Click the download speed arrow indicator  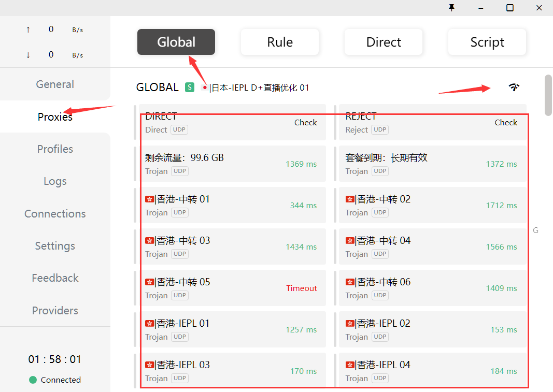pyautogui.click(x=28, y=55)
